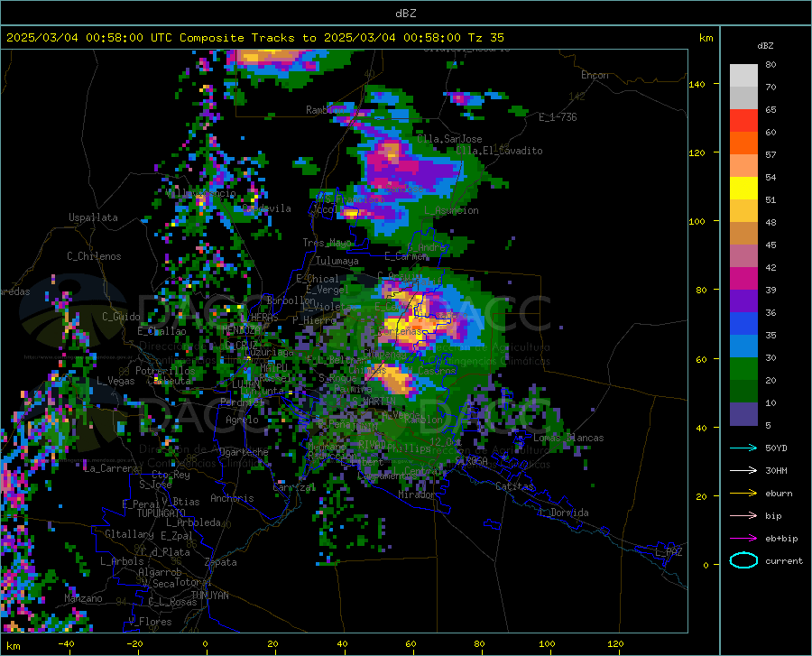Viewport: 812px width, 656px height.
Task: Select the 'La_Carrera' map label
Action: [111, 468]
